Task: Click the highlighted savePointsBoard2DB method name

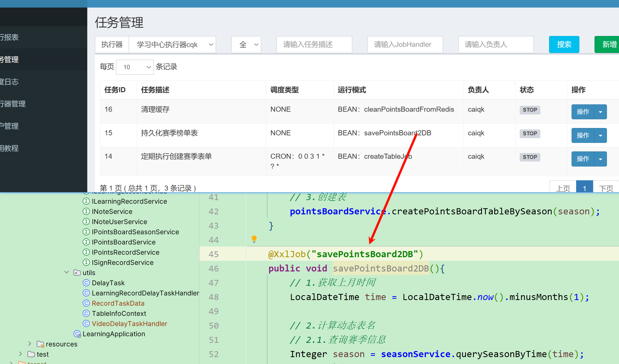Action: pyautogui.click(x=381, y=268)
